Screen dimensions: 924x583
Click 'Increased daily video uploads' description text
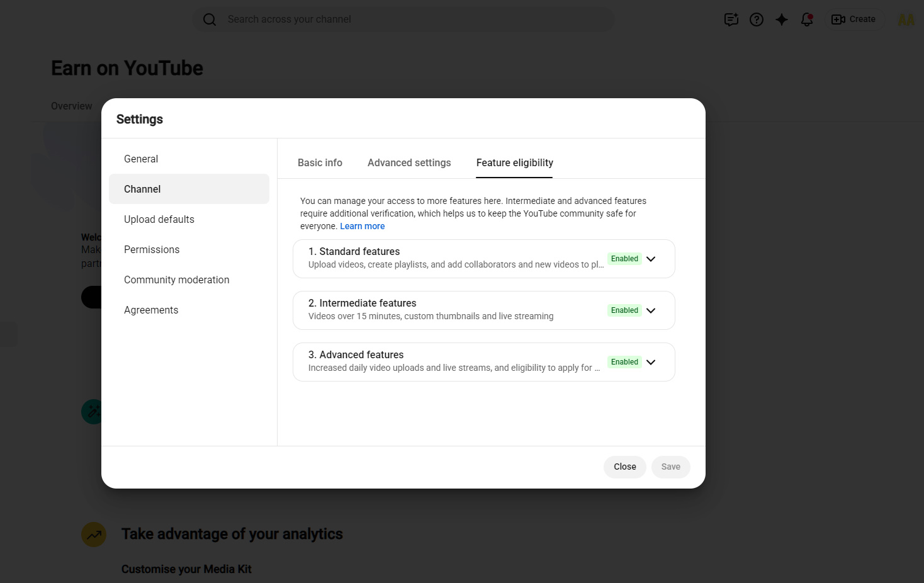coord(454,368)
